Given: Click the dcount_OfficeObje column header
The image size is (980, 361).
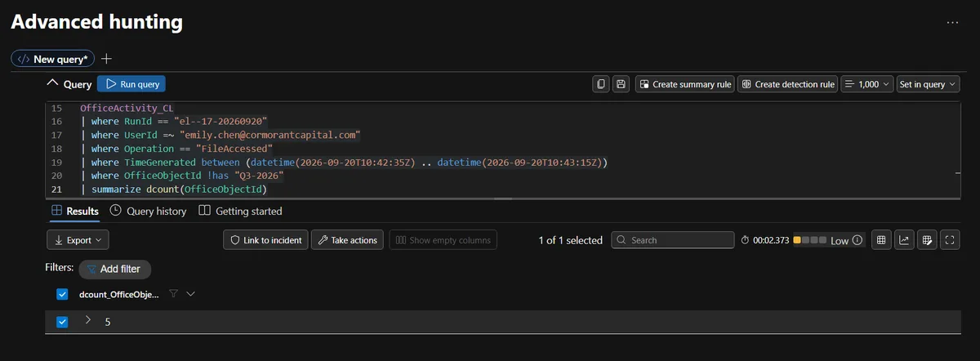Looking at the screenshot, I should pos(119,295).
